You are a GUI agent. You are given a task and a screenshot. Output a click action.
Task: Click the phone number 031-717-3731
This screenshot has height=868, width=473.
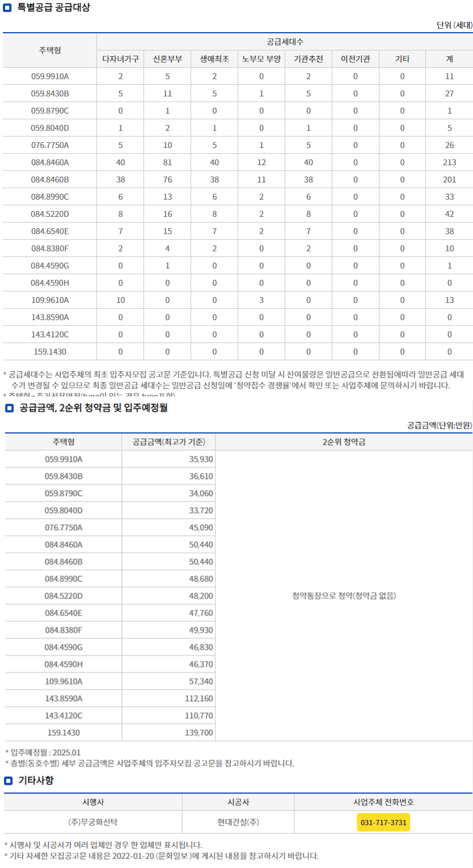tap(383, 823)
